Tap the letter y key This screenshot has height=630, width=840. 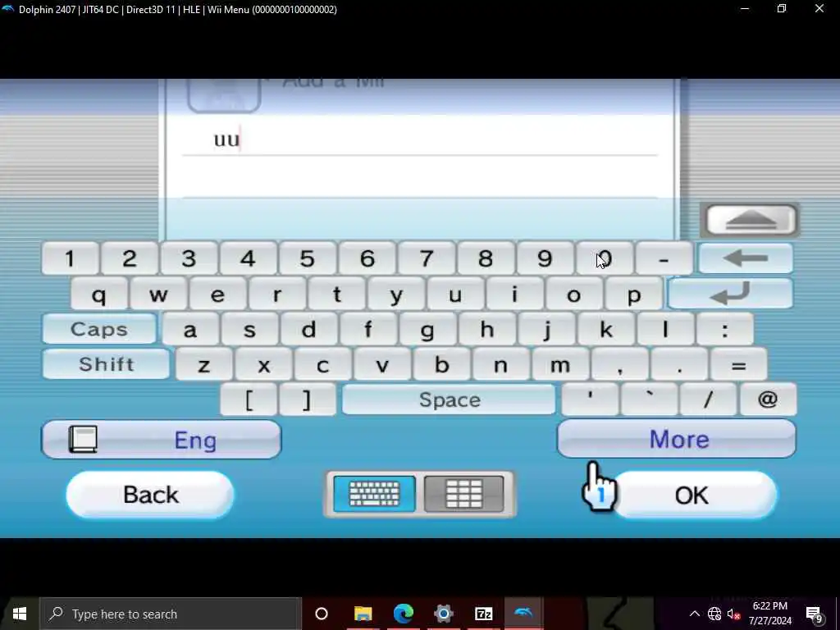click(396, 294)
